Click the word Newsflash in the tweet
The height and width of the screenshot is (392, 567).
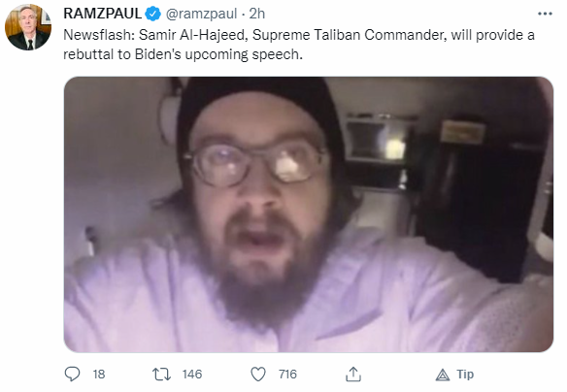pos(97,35)
